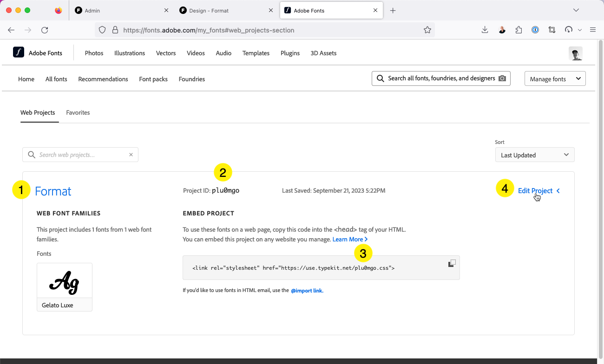Click the Firefox pinned tab icon
604x364 pixels.
tap(58, 10)
